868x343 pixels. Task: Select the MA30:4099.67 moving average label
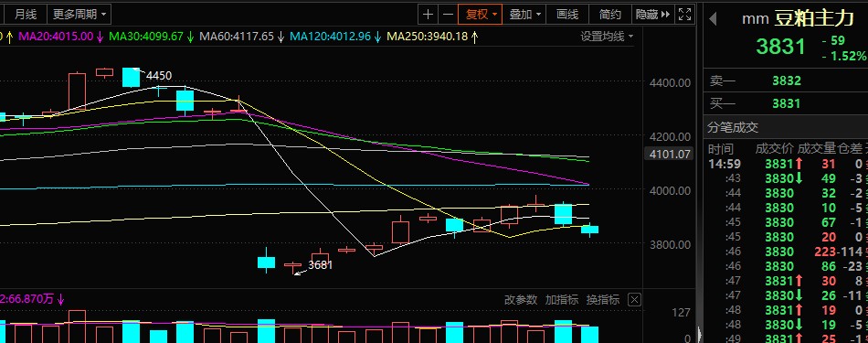coord(146,38)
